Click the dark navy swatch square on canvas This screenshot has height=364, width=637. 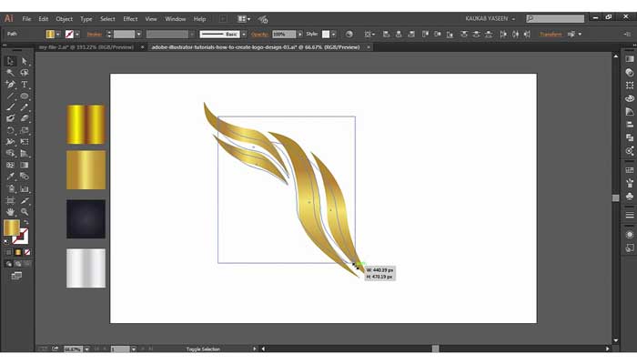coord(86,218)
